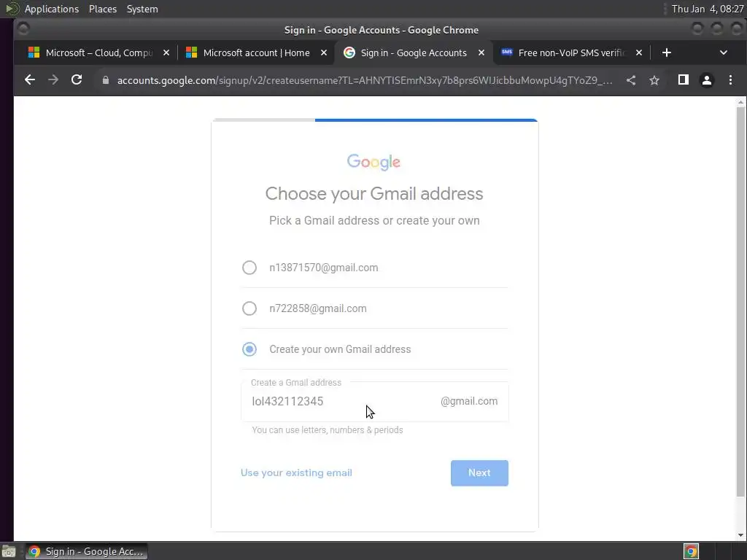
Task: Click the @gmail.com suffix text
Action: coord(469,402)
